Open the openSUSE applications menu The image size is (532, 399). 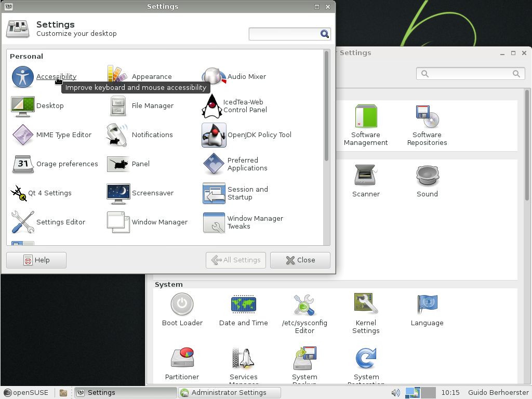pyautogui.click(x=26, y=393)
